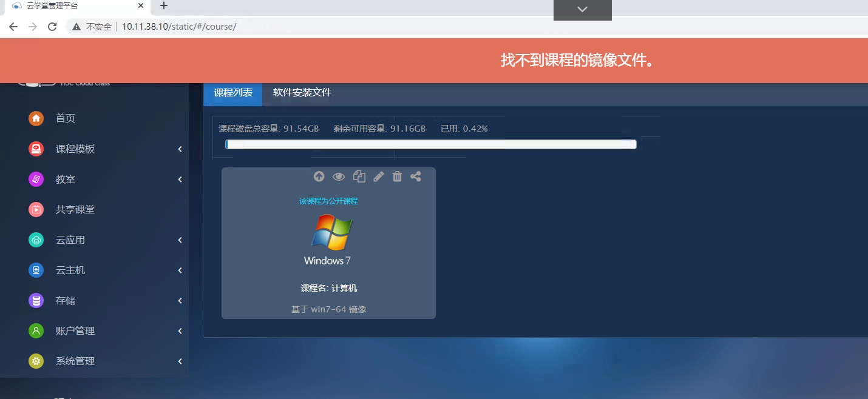Delete the course using trash icon
Screen dimensions: 868x399
pyautogui.click(x=397, y=176)
